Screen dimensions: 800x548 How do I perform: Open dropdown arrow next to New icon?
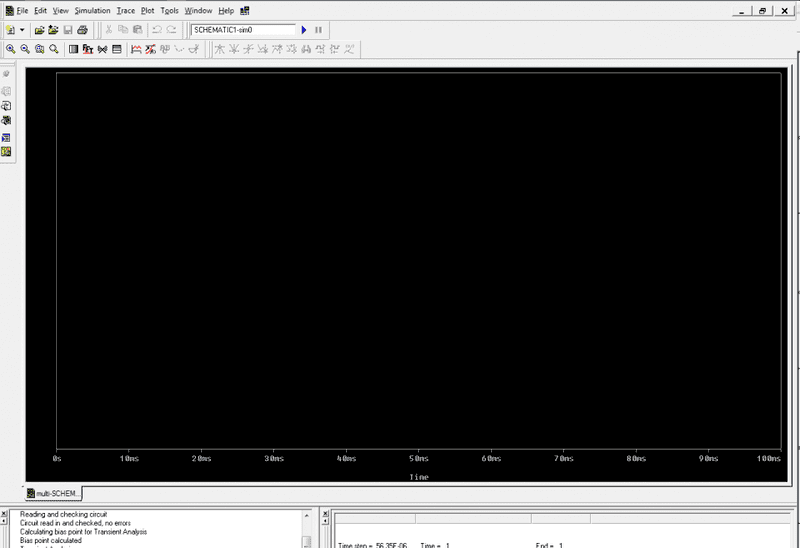(x=22, y=30)
